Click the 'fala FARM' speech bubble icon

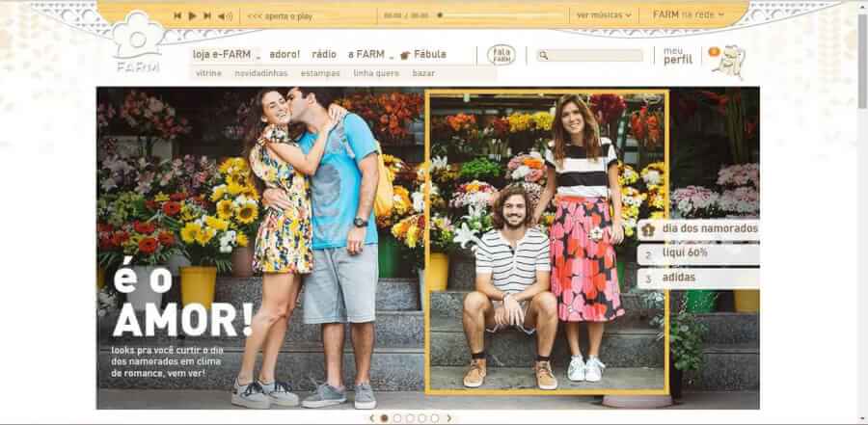pyautogui.click(x=502, y=55)
